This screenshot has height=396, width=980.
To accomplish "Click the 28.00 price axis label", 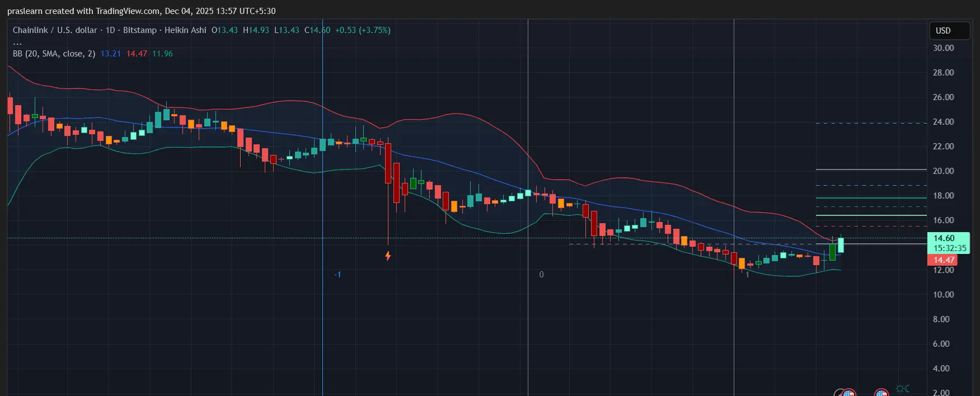I will click(x=943, y=73).
